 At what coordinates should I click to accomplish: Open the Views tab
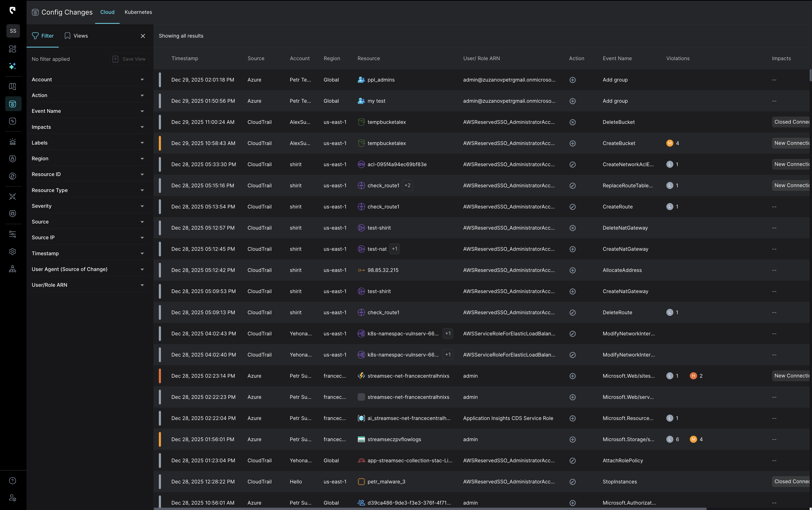click(76, 36)
